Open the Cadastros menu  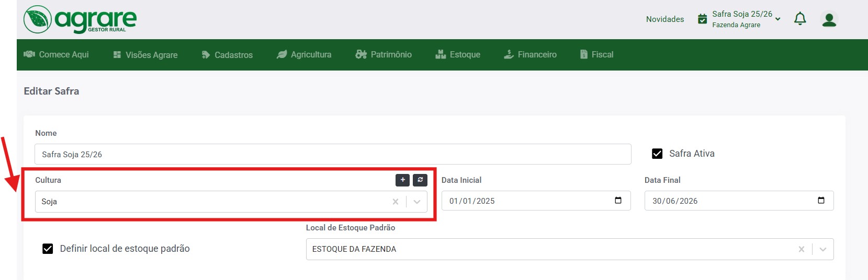pyautogui.click(x=227, y=55)
